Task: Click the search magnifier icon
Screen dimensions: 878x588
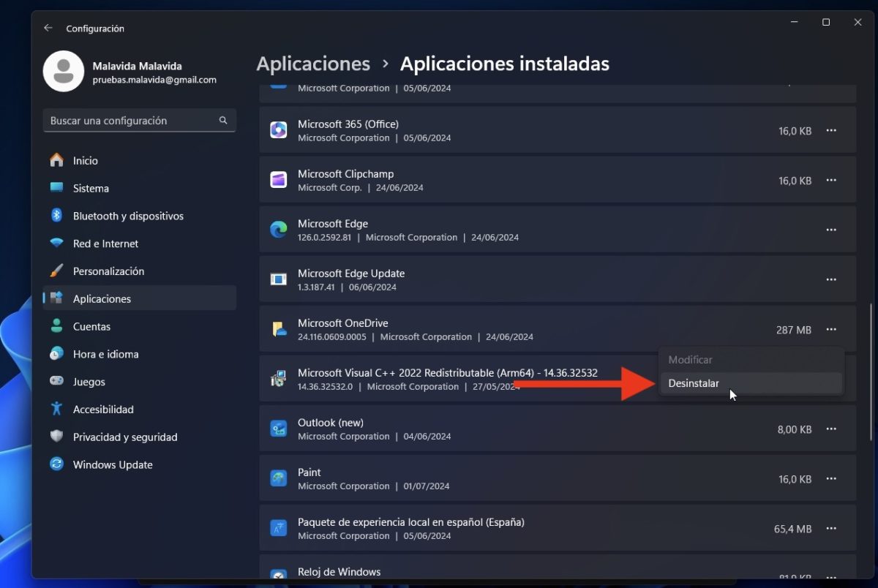Action: pyautogui.click(x=223, y=120)
